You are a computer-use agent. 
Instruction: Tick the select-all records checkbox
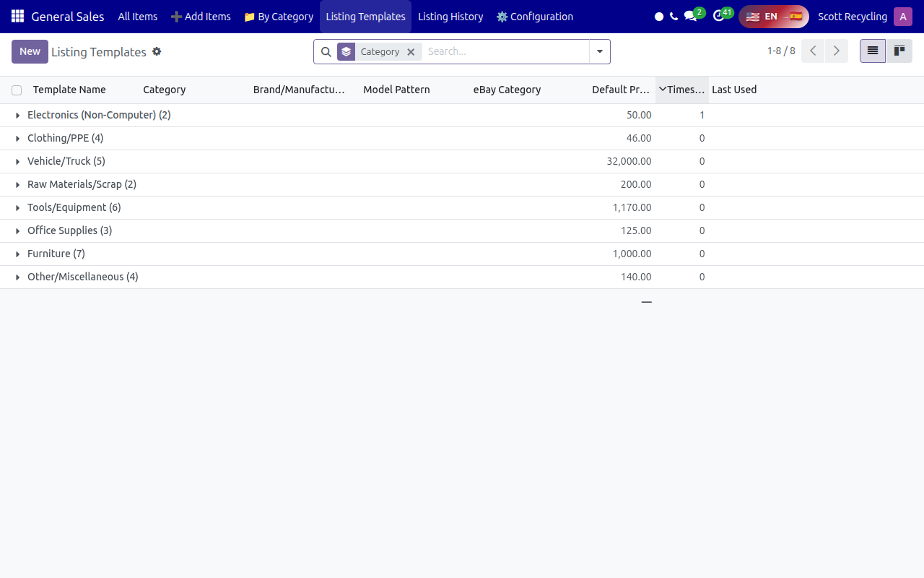[x=17, y=90]
